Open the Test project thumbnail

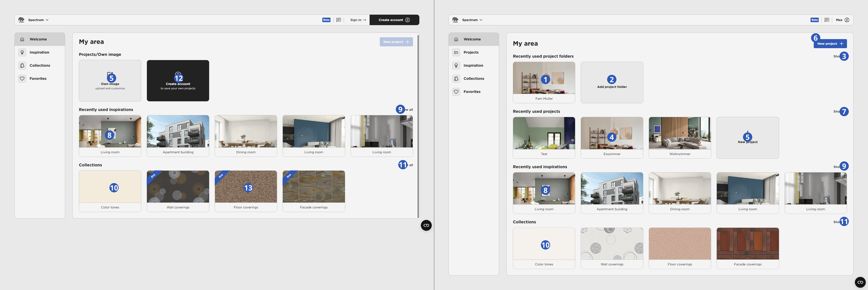tap(543, 137)
